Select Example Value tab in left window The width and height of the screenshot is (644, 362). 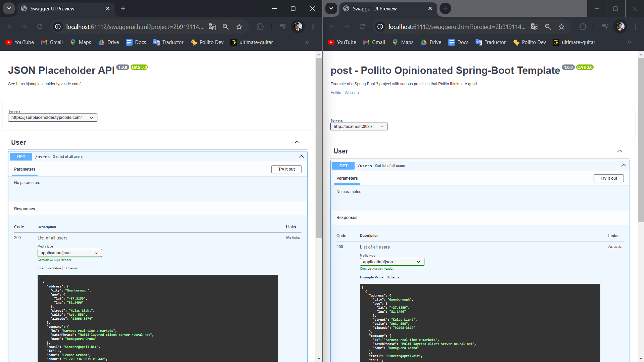(x=49, y=268)
